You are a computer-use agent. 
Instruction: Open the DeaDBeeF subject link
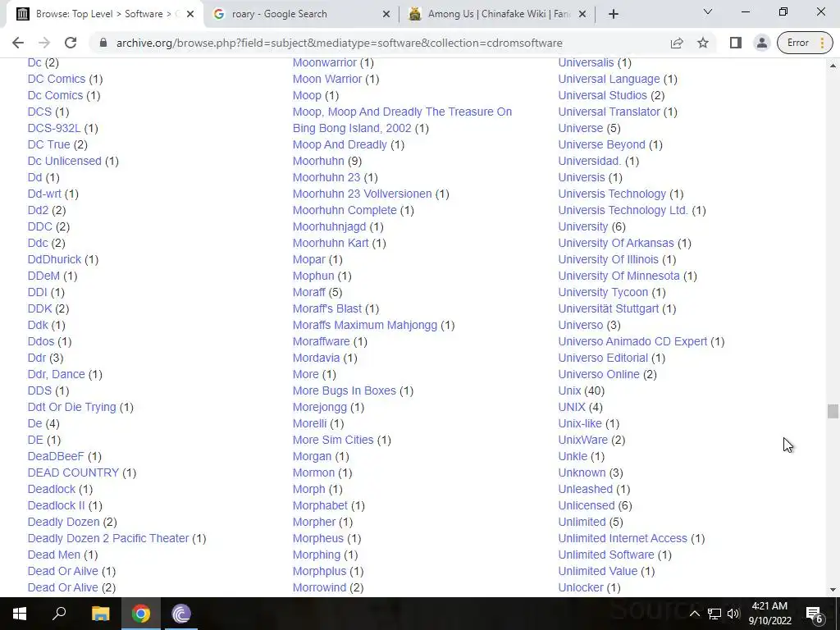click(56, 456)
